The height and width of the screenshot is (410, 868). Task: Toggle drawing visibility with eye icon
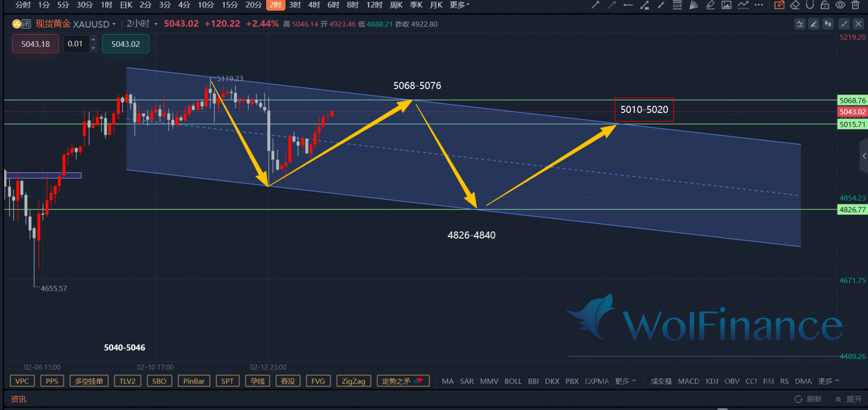point(840,5)
